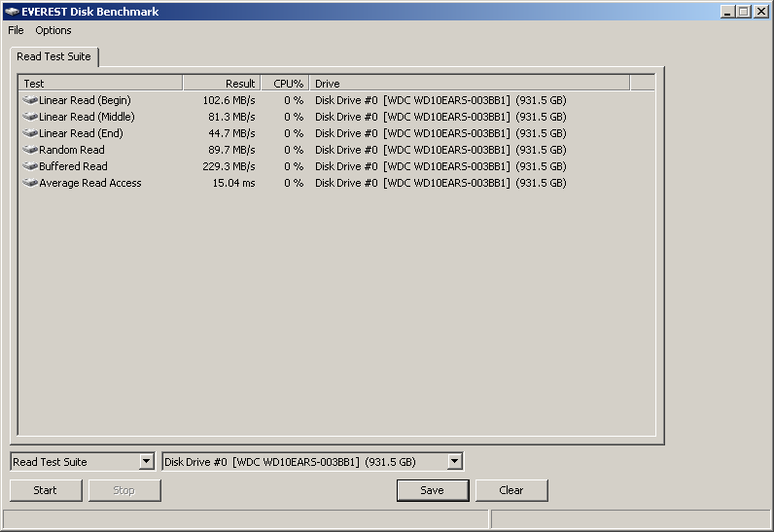Minimize the EVEREST Disk Benchmark window
Image resolution: width=774 pixels, height=532 pixels.
tap(726, 12)
